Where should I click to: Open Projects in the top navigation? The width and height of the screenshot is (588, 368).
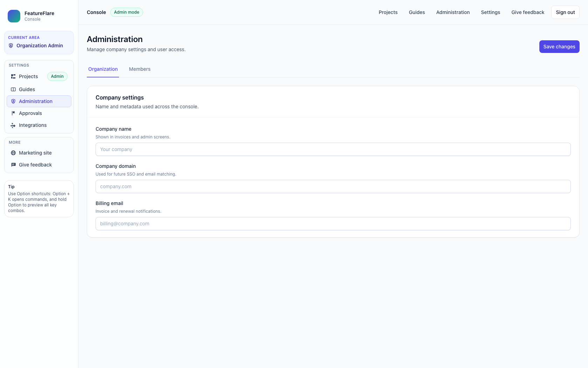[388, 12]
